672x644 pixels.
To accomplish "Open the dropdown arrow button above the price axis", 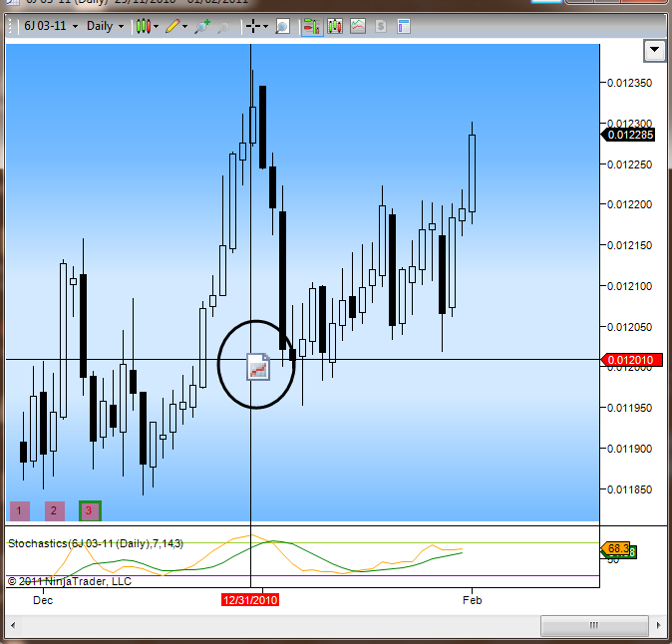I will [654, 50].
